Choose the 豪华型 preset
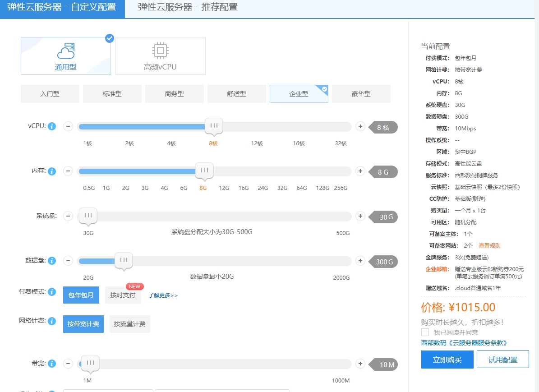 [361, 93]
